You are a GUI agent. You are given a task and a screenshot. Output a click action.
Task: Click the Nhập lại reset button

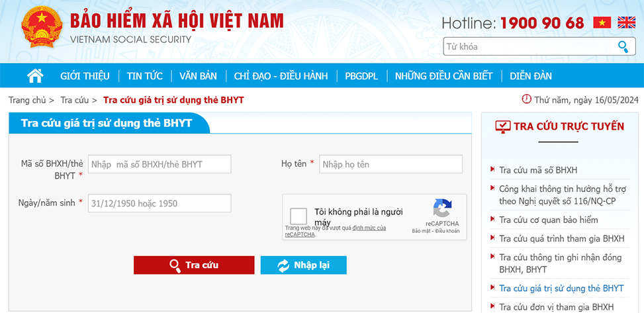304,265
